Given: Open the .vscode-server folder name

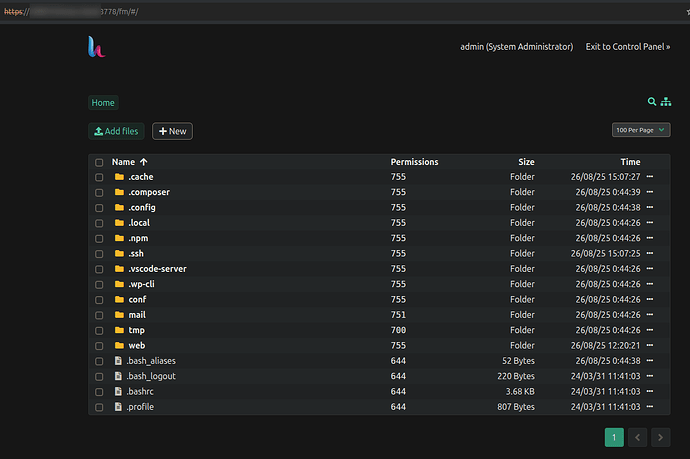Looking at the screenshot, I should point(158,268).
